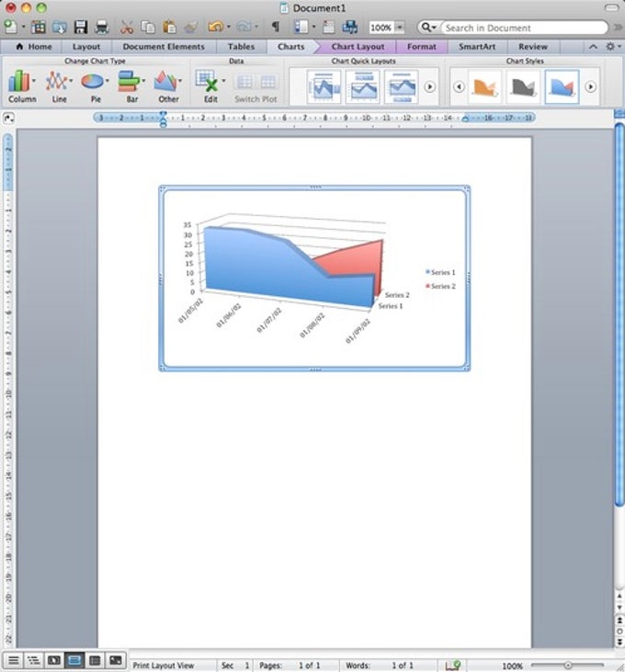Switch to Outline view button
The width and height of the screenshot is (625, 672).
33,660
